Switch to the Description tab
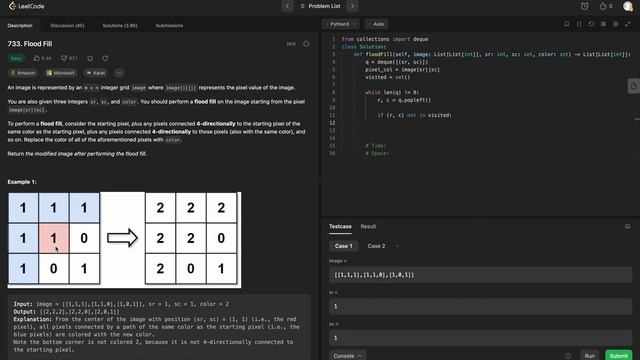This screenshot has width=640, height=360. pos(20,26)
